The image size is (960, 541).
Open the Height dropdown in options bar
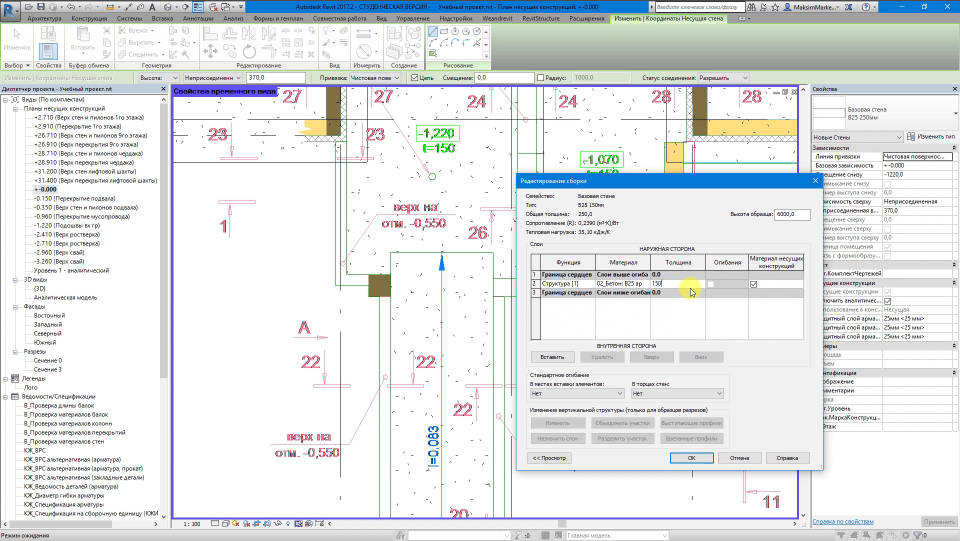click(x=159, y=78)
